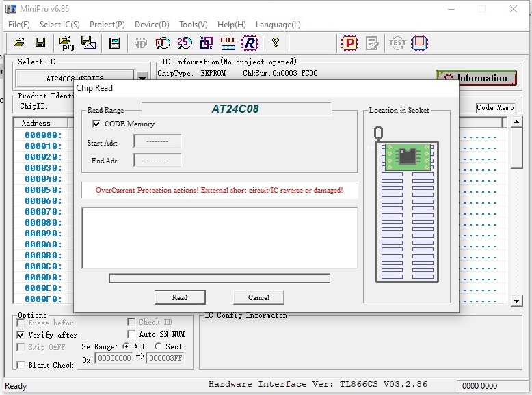Image resolution: width=532 pixels, height=395 pixels.
Task: Toggle Skip 0xFF checkbox
Action: (x=21, y=347)
